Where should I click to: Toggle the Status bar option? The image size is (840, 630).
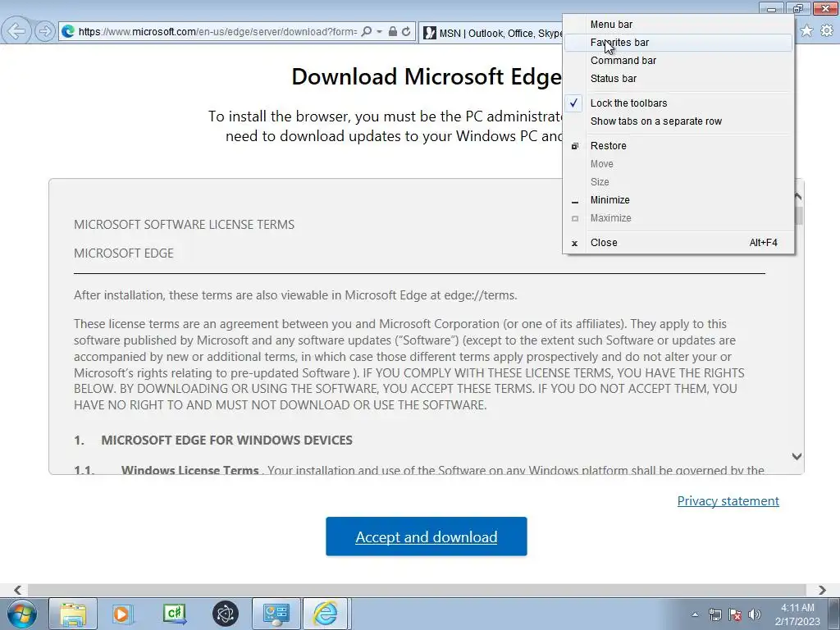(x=678, y=79)
